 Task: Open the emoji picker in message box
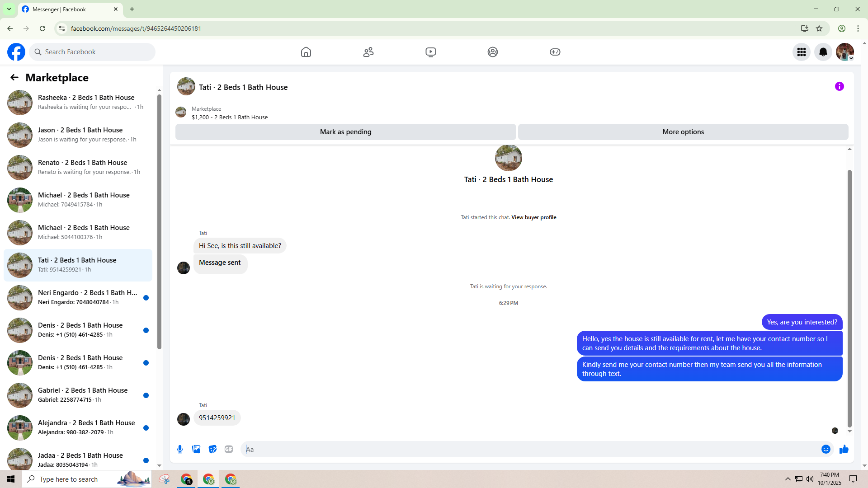826,449
